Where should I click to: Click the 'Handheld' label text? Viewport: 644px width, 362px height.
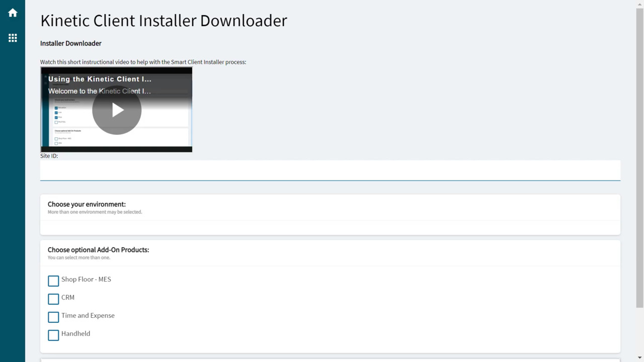pos(75,333)
